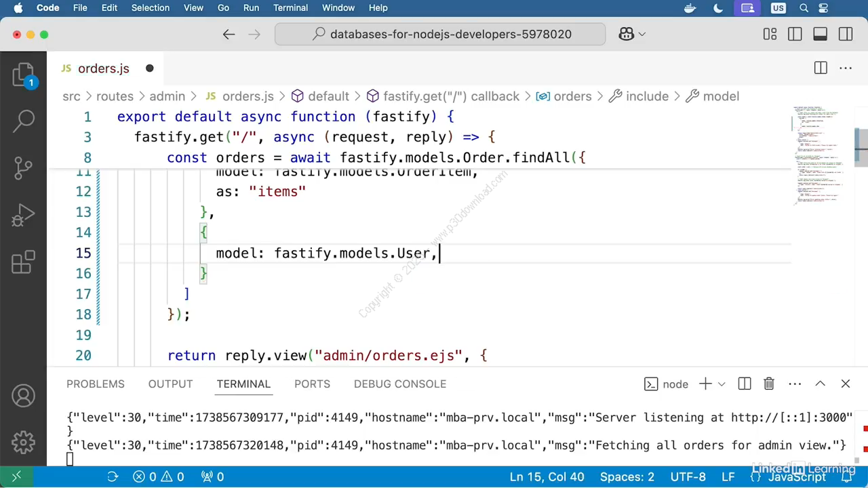Maximize the panel size

pyautogui.click(x=820, y=384)
